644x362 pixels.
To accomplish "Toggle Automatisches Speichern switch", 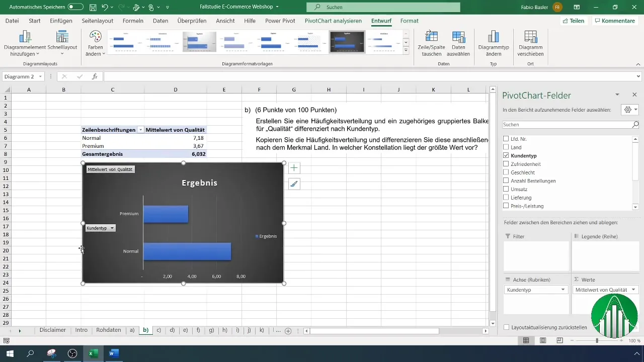I will pyautogui.click(x=75, y=8).
